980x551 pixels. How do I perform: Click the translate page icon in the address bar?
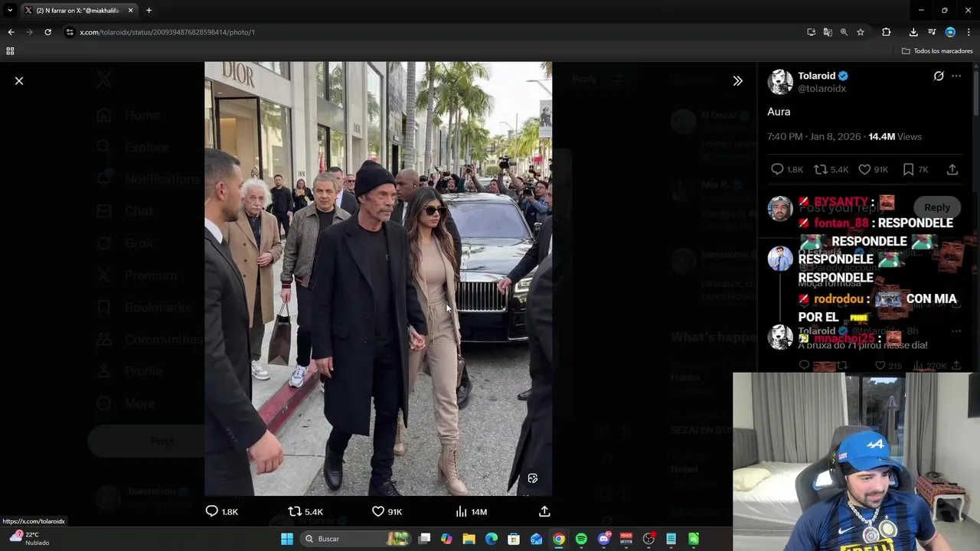point(828,32)
